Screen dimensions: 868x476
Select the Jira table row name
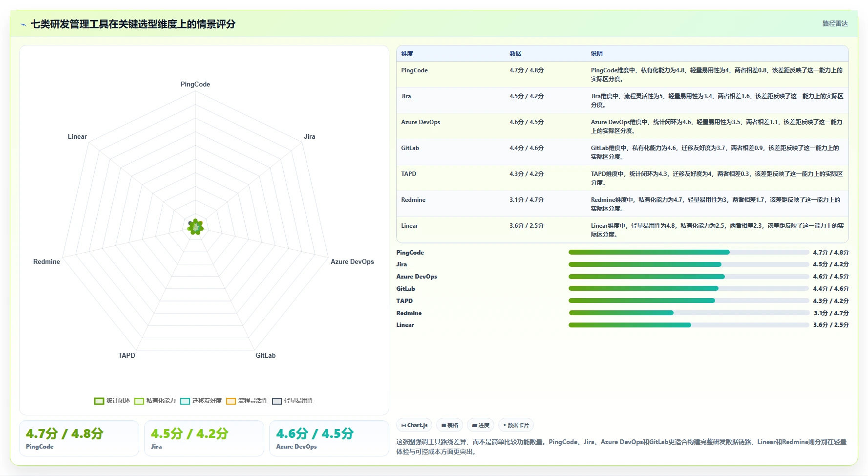click(x=406, y=96)
